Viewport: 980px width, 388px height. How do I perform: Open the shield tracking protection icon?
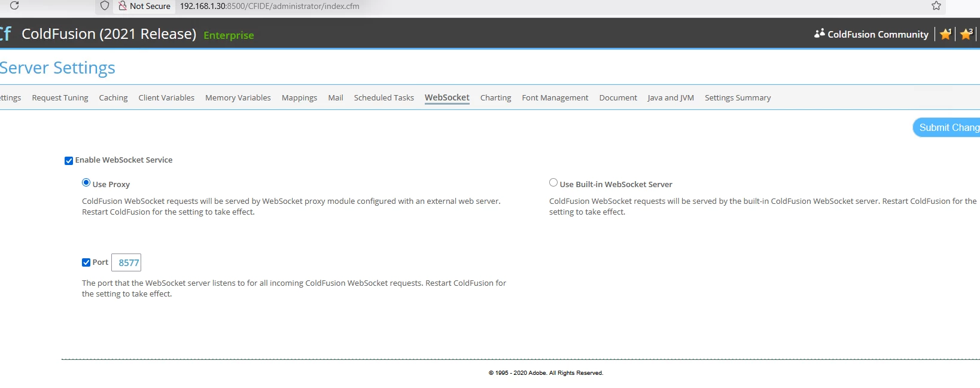pyautogui.click(x=105, y=6)
